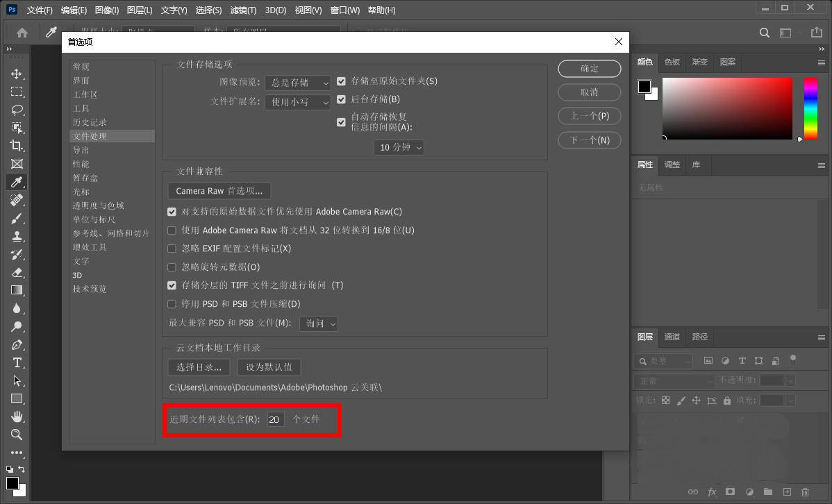This screenshot has width=832, height=504.
Task: Enable 停用 PSD 和 PSB 文件压缩(D)
Action: (172, 304)
